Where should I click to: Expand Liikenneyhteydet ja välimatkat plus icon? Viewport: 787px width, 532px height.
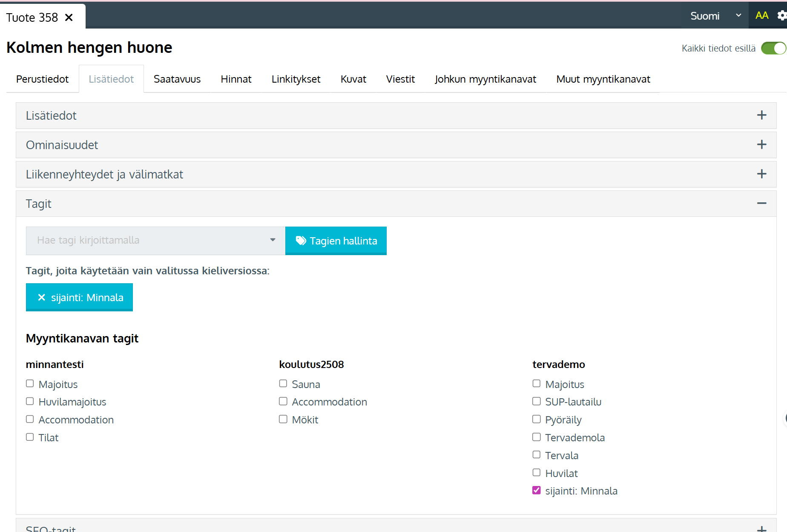tap(762, 174)
